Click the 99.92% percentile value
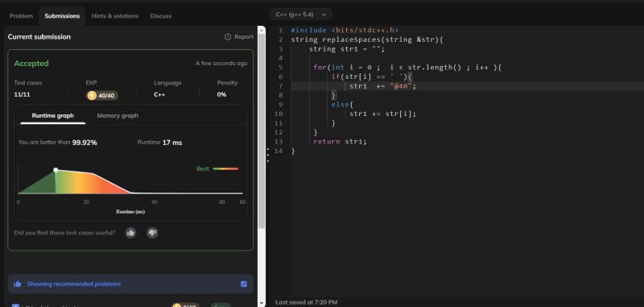This screenshot has width=644, height=307. tap(85, 143)
